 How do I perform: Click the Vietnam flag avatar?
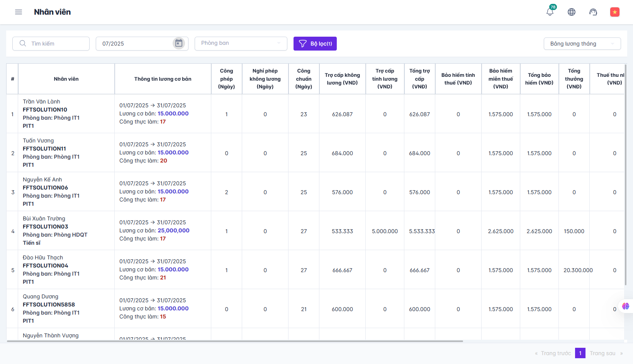coord(614,12)
